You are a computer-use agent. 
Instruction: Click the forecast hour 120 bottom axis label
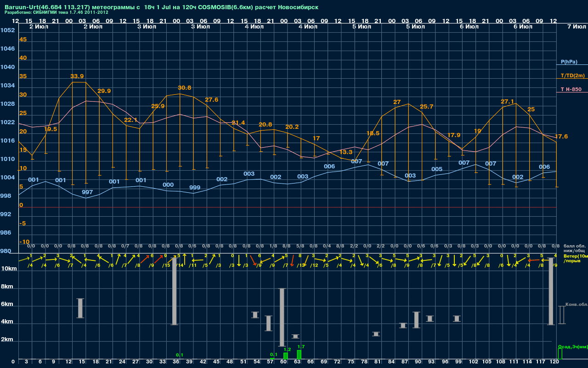554,362
